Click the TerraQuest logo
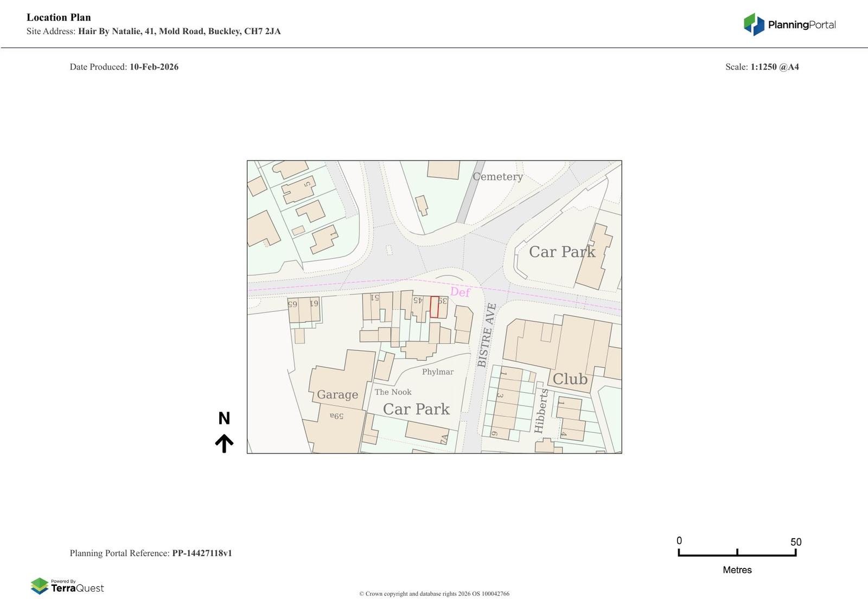The width and height of the screenshot is (868, 614). point(67,586)
